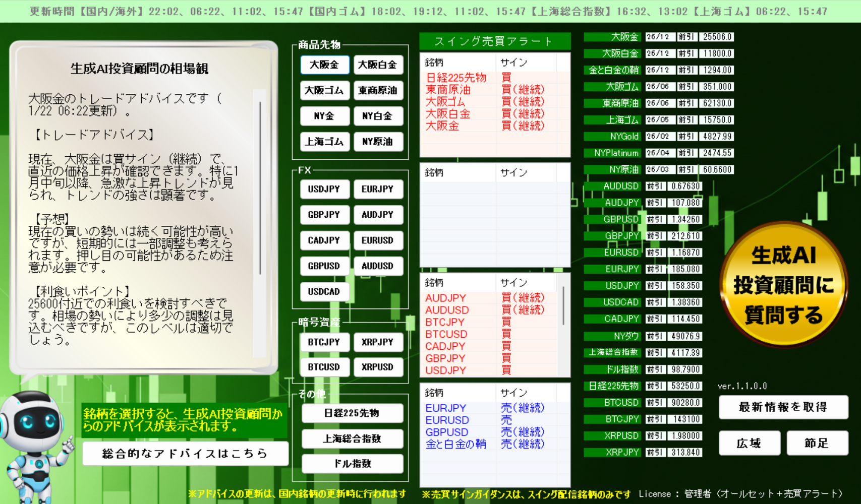Switch to 節足 view
The width and height of the screenshot is (861, 504).
(817, 444)
